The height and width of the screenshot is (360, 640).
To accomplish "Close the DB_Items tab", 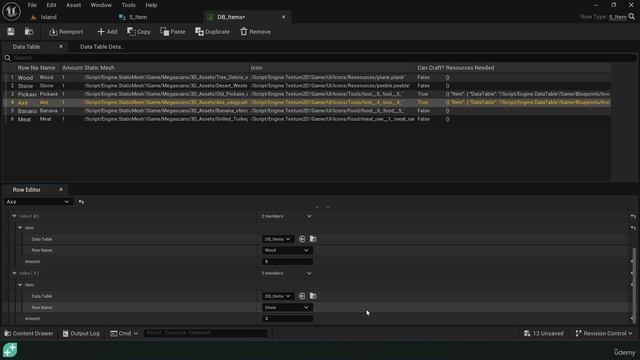I will tap(284, 17).
